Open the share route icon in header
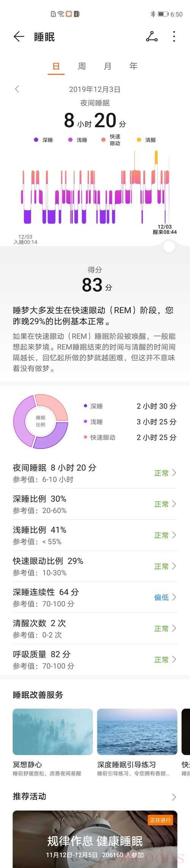The width and height of the screenshot is (190, 868). [x=152, y=36]
